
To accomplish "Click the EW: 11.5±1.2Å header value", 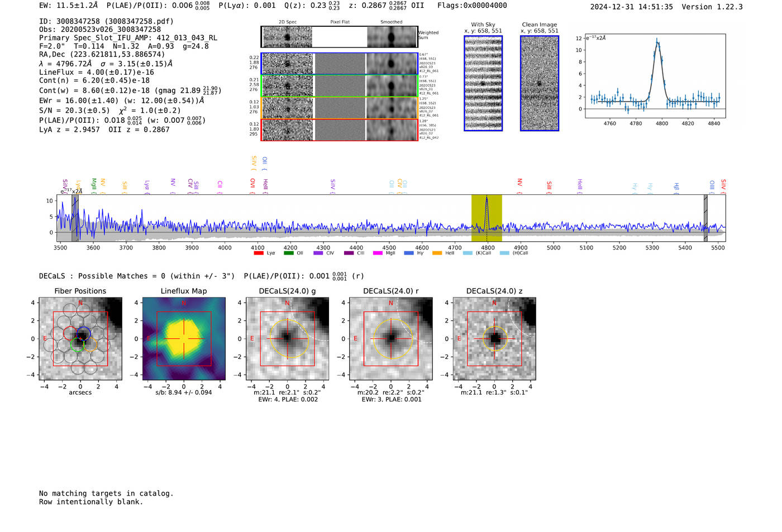I will [x=69, y=6].
